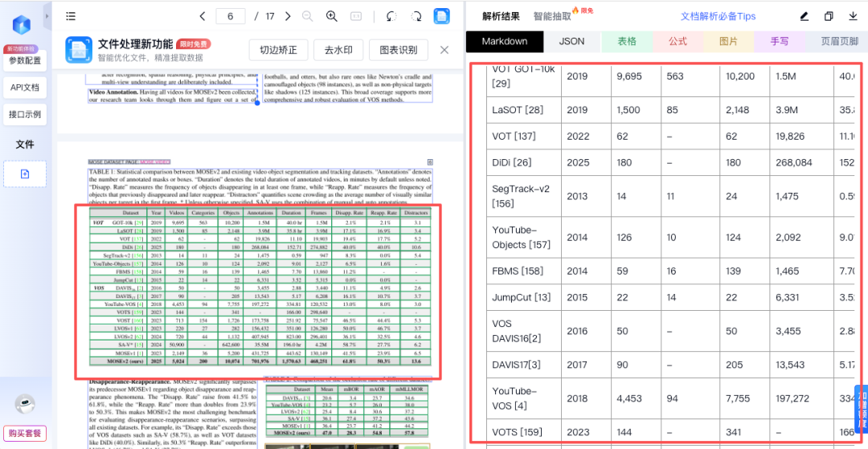This screenshot has height=449, width=868.
Task: Select the 图片 image tab
Action: [x=728, y=41]
